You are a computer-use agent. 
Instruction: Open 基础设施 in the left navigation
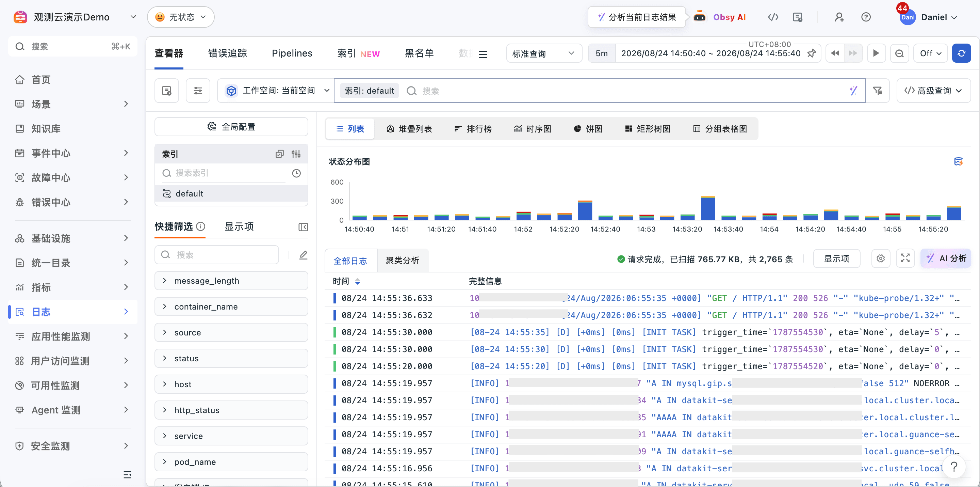click(72, 239)
